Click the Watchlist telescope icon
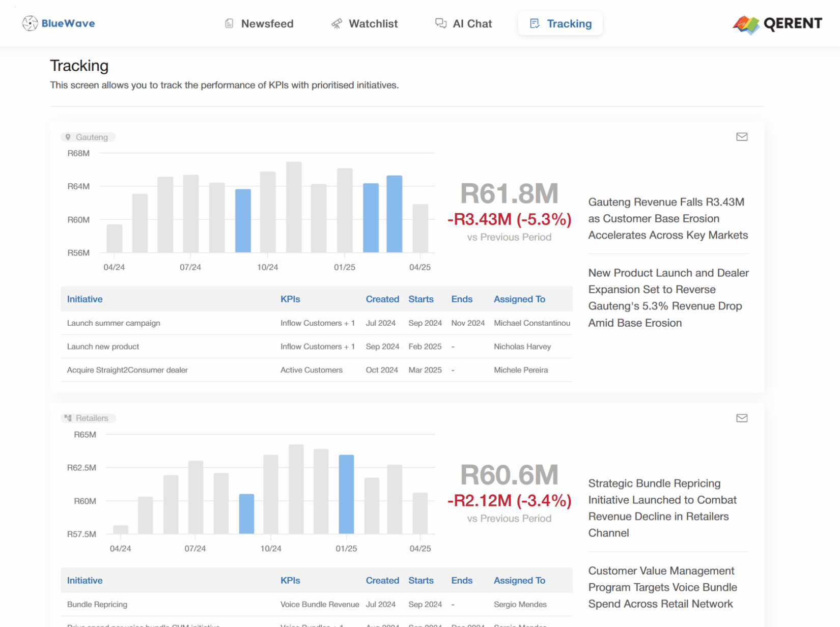This screenshot has width=840, height=627. (x=337, y=24)
